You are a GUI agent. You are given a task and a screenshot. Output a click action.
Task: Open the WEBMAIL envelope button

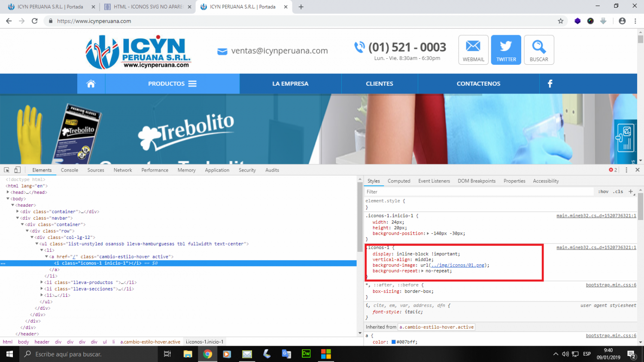(474, 50)
